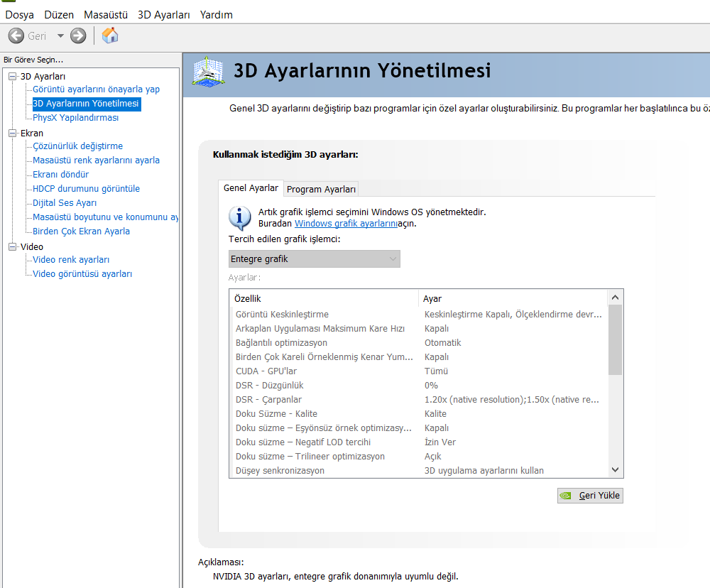Select the Görüntü Keskinleştirme row

[x=419, y=315]
